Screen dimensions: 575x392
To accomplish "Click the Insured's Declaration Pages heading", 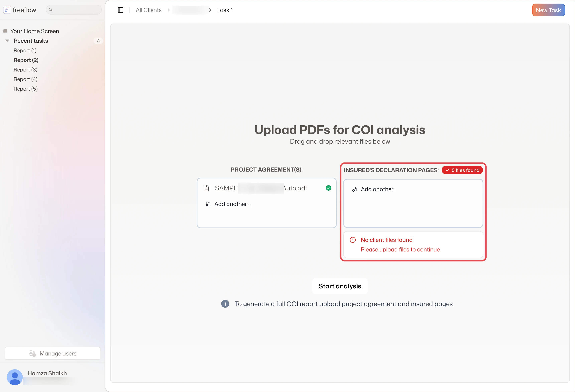I will pyautogui.click(x=391, y=170).
